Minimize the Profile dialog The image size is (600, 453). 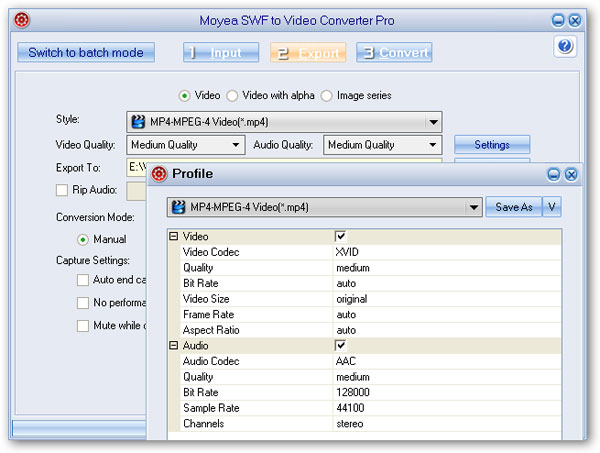coord(553,174)
